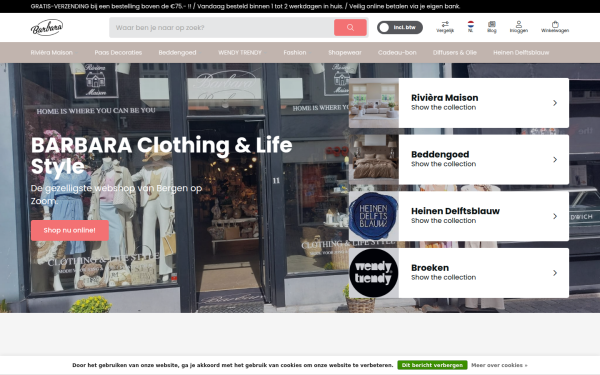The width and height of the screenshot is (600, 375).
Task: Open 'Meer over cookies' link
Action: (x=499, y=365)
